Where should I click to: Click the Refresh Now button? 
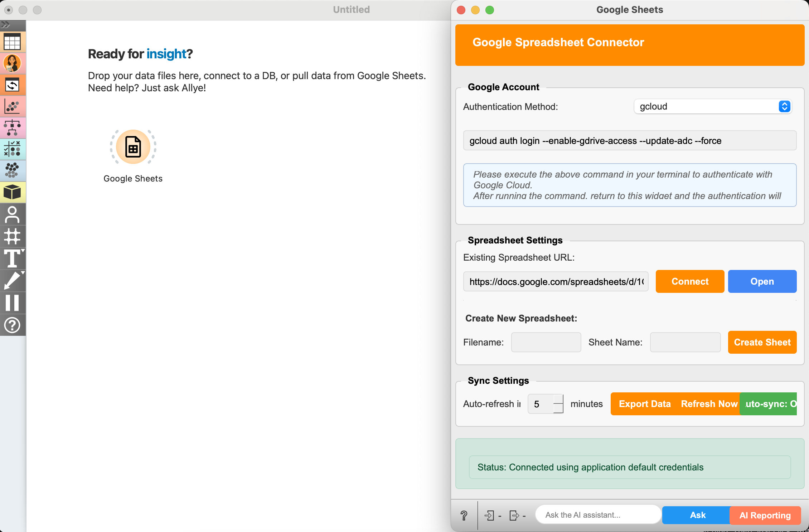coord(709,404)
